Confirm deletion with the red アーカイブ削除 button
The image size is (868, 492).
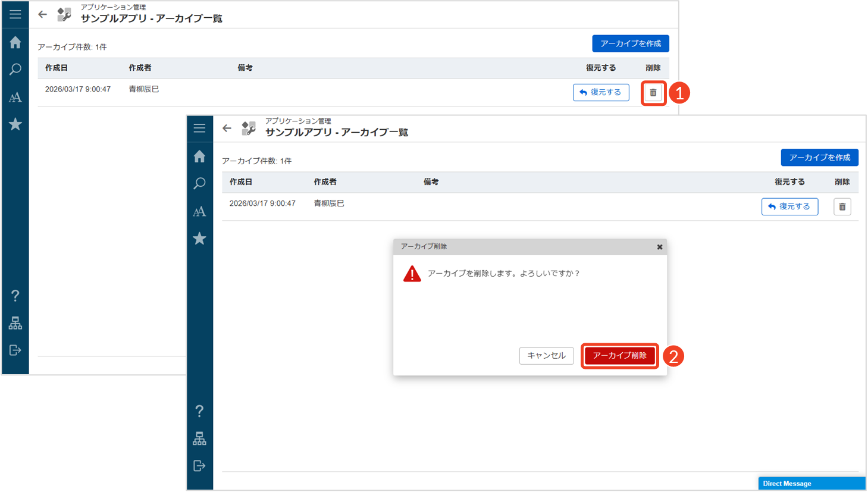coord(619,356)
